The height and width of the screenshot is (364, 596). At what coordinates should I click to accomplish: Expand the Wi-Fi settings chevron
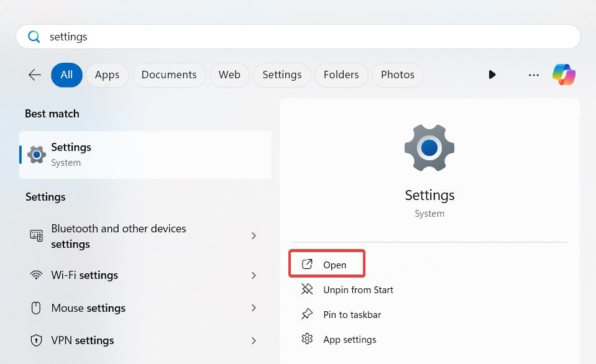[254, 275]
